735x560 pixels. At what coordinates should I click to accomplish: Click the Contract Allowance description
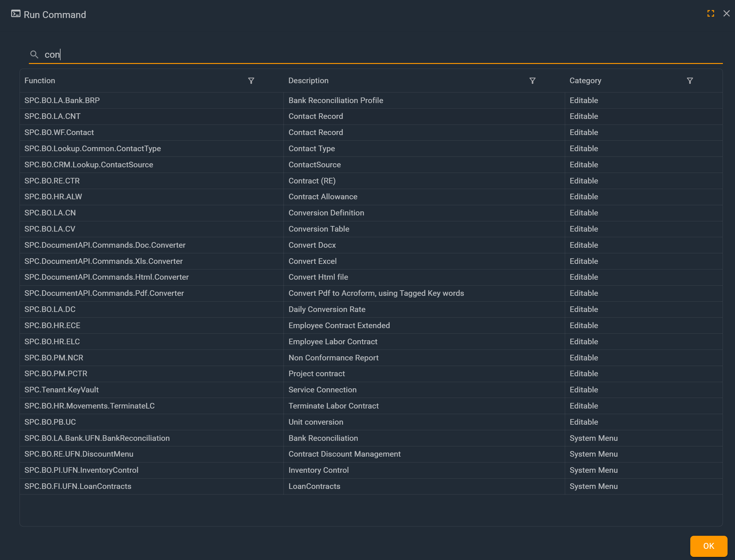[323, 197]
